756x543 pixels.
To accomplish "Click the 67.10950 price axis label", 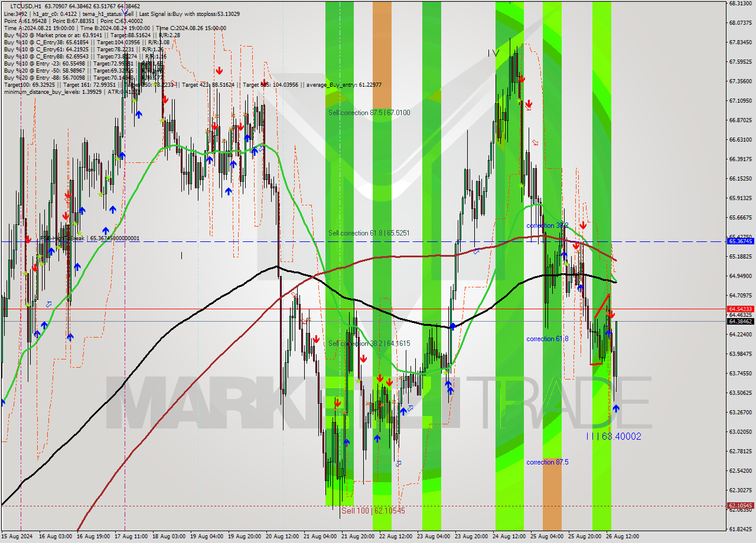I will click(x=740, y=100).
